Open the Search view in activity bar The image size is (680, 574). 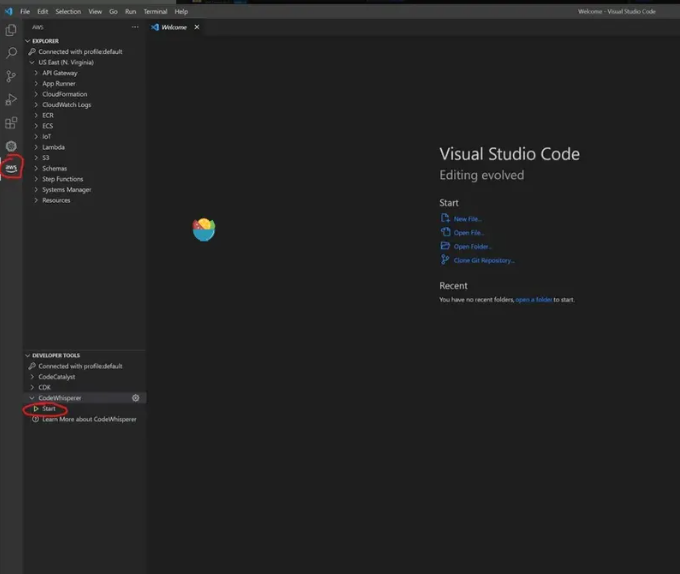[x=11, y=53]
